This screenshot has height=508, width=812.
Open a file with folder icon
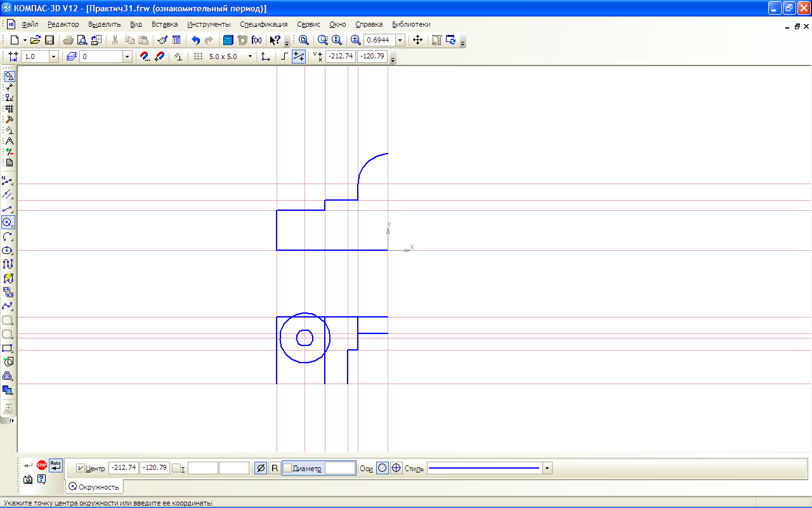[36, 40]
